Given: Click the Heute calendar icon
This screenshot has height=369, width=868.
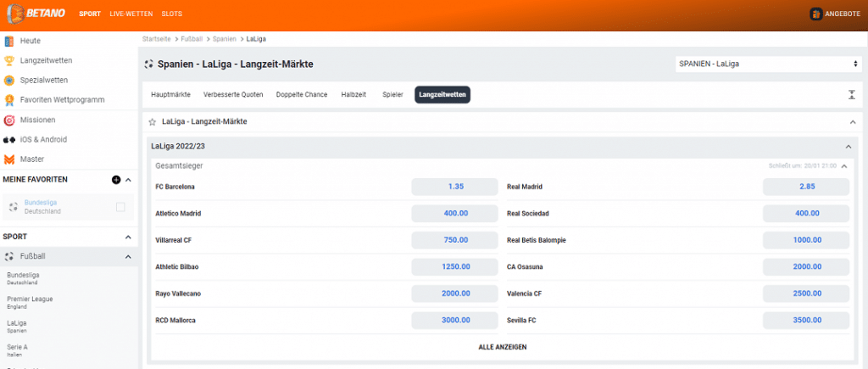Looking at the screenshot, I should pyautogui.click(x=8, y=41).
